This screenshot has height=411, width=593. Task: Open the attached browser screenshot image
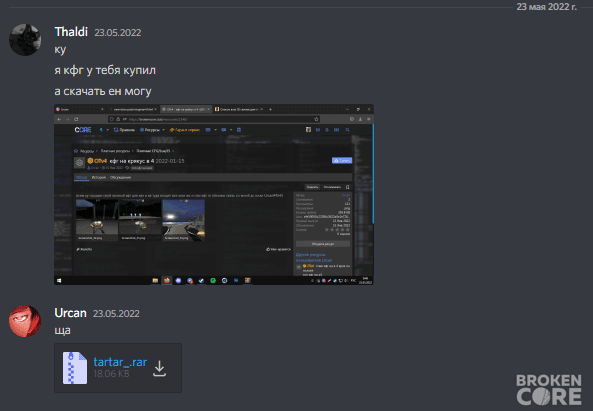[214, 194]
